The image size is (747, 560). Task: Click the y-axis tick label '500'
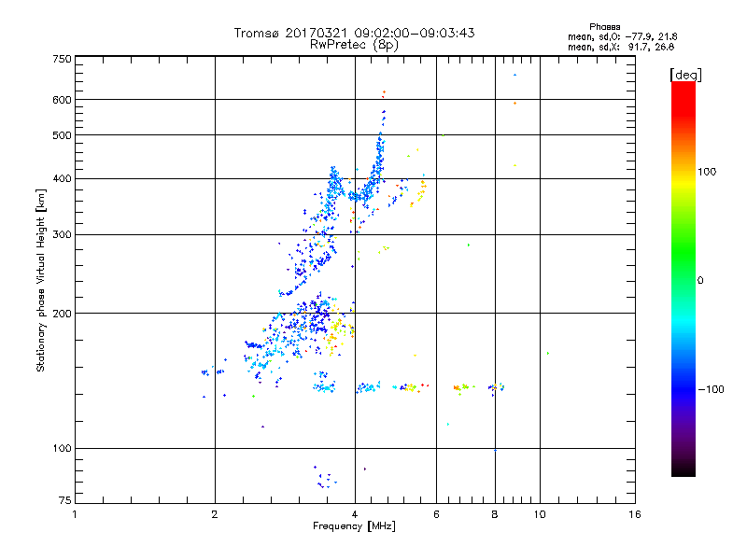point(62,135)
